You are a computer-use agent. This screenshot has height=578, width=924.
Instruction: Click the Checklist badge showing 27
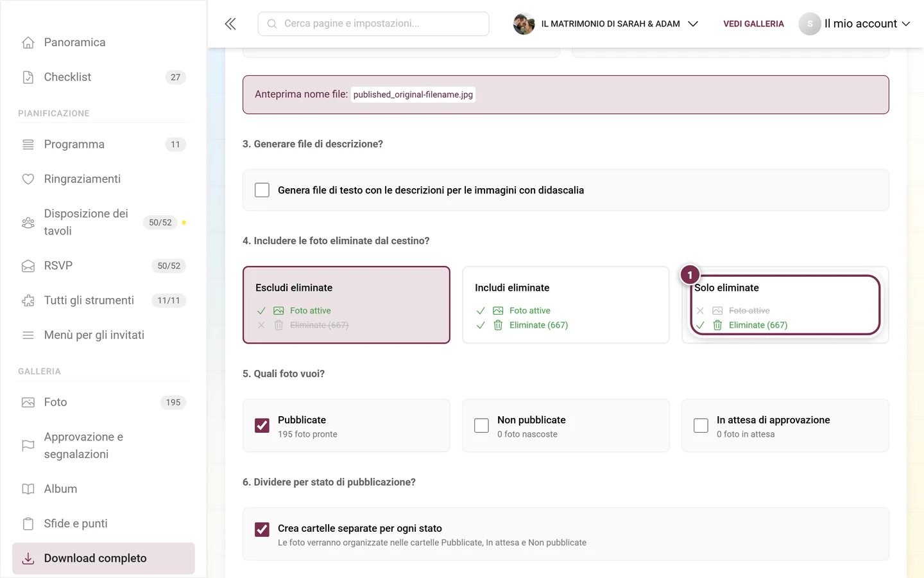pos(176,77)
